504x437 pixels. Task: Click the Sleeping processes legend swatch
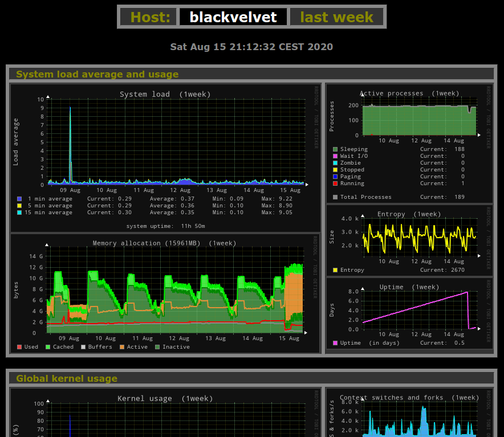pyautogui.click(x=335, y=149)
